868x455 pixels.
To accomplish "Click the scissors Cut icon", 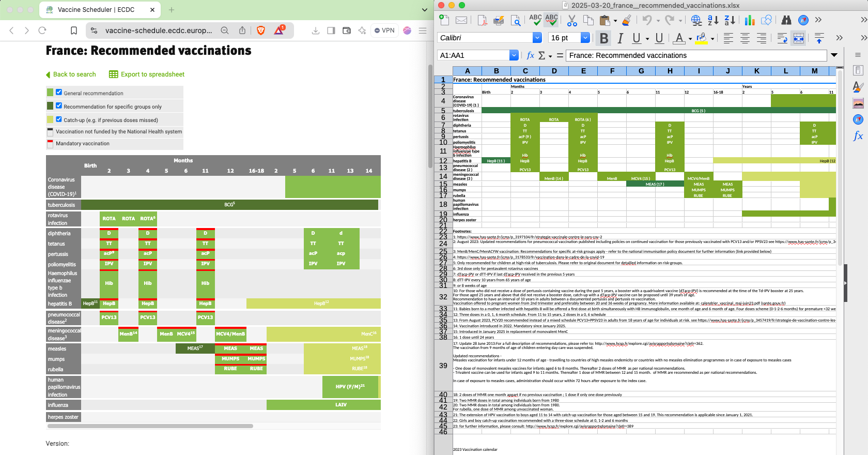I will point(572,20).
